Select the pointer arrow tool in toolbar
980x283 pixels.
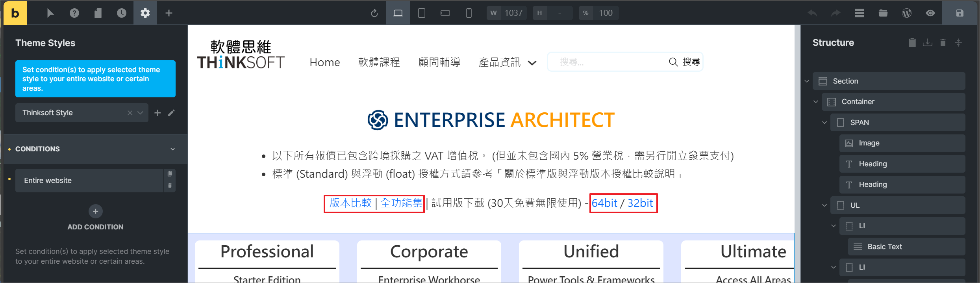(50, 13)
